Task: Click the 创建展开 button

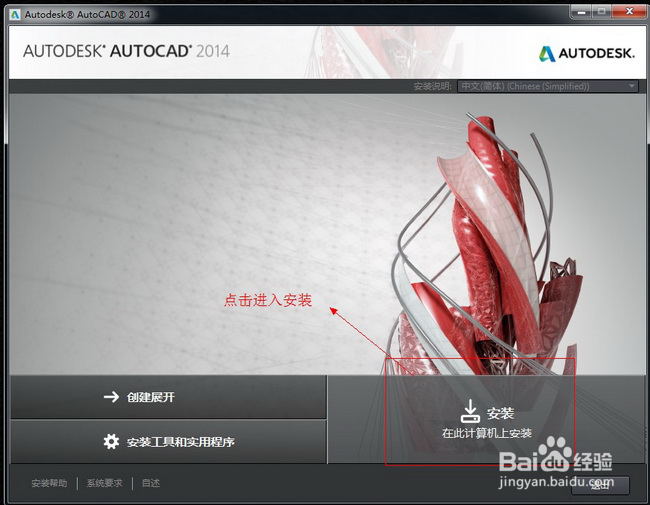Action: 168,397
